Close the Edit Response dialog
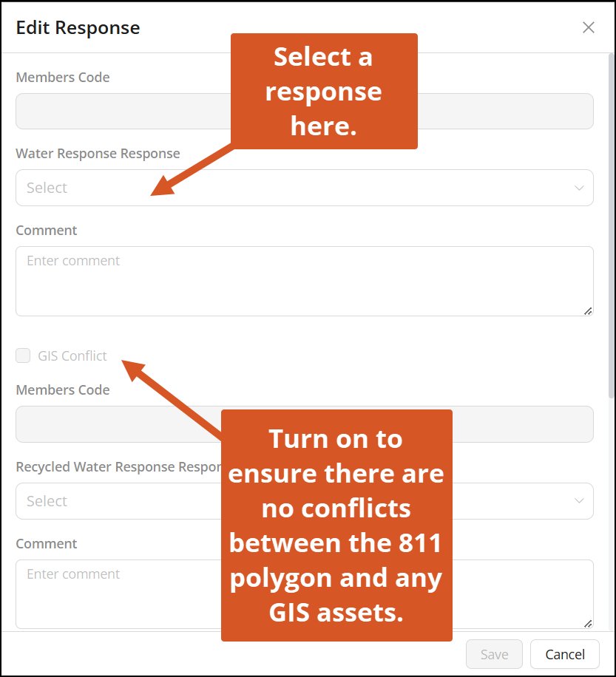The width and height of the screenshot is (616, 677). [589, 28]
